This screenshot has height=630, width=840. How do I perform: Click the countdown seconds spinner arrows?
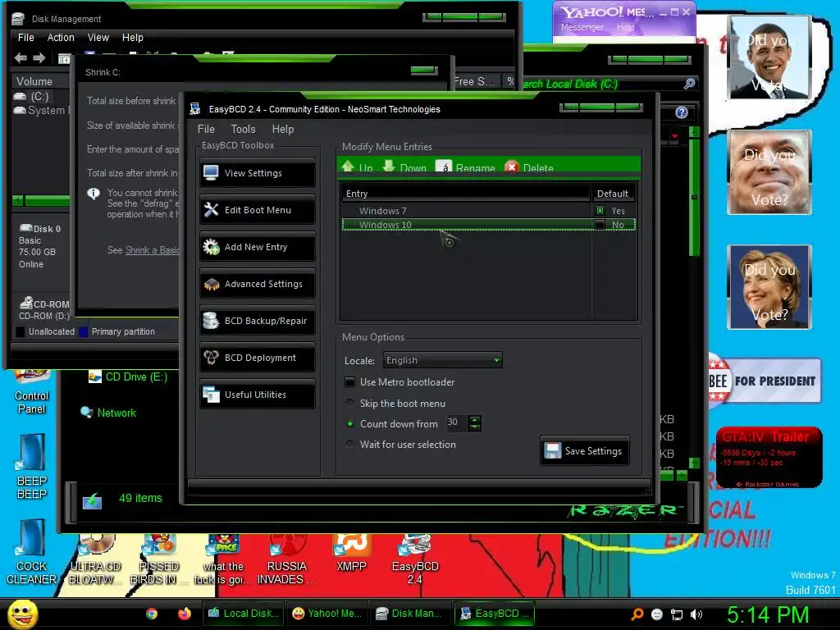tap(475, 423)
